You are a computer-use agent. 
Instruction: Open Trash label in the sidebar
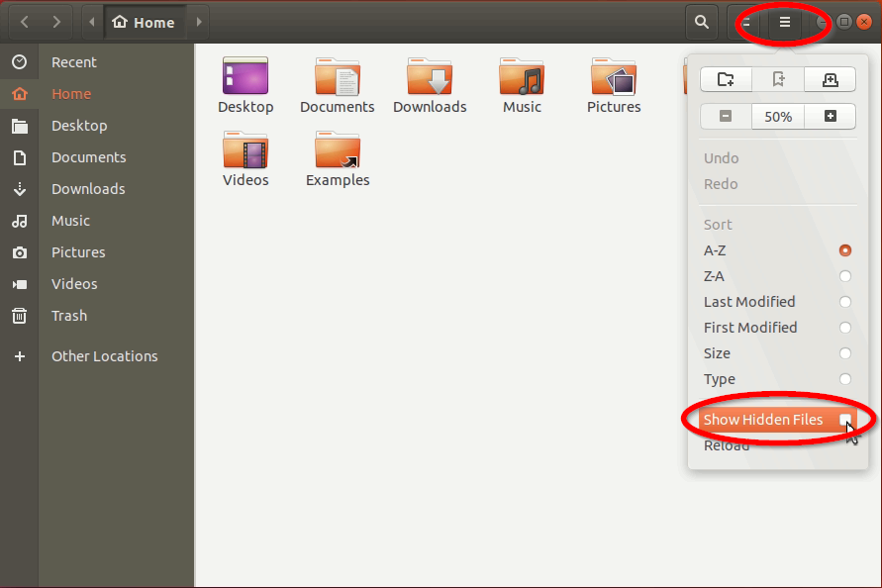click(69, 316)
